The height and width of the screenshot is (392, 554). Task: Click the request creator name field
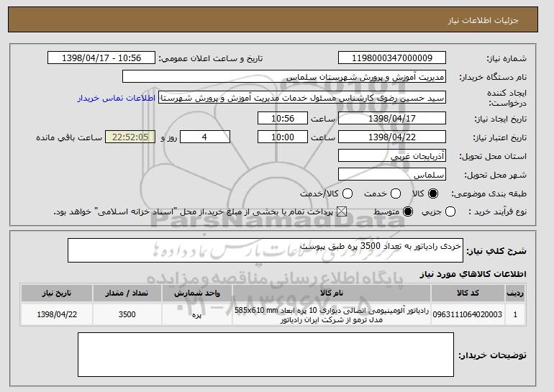click(x=302, y=98)
